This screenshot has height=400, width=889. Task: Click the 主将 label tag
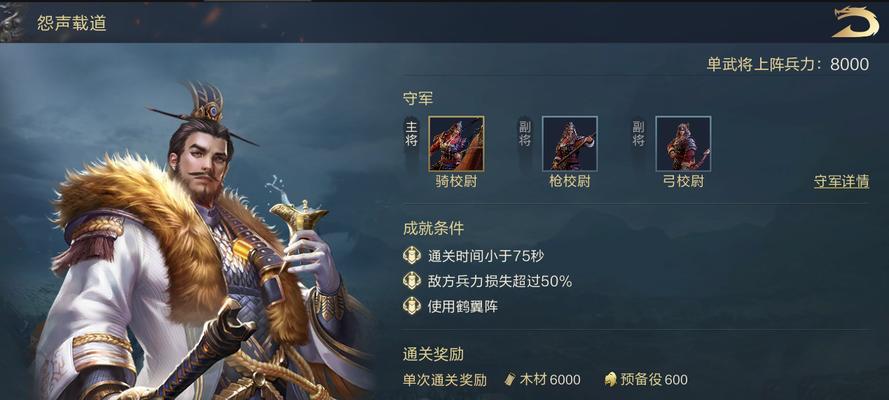412,134
